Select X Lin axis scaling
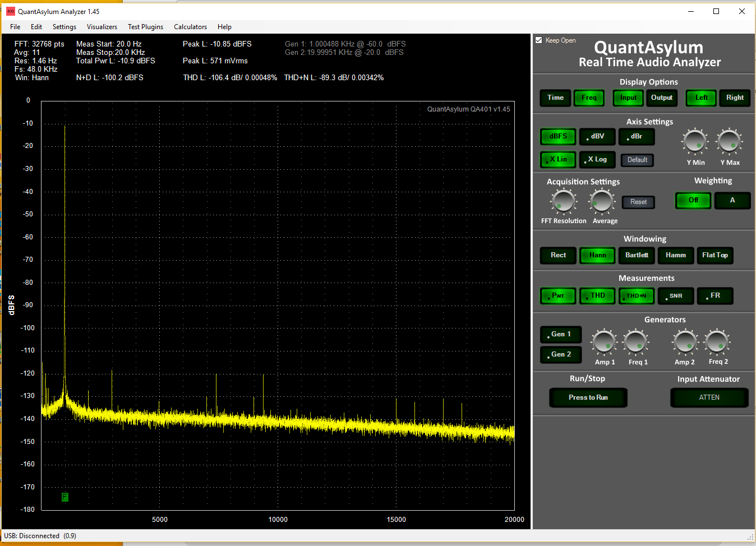This screenshot has height=546, width=756. pos(558,160)
